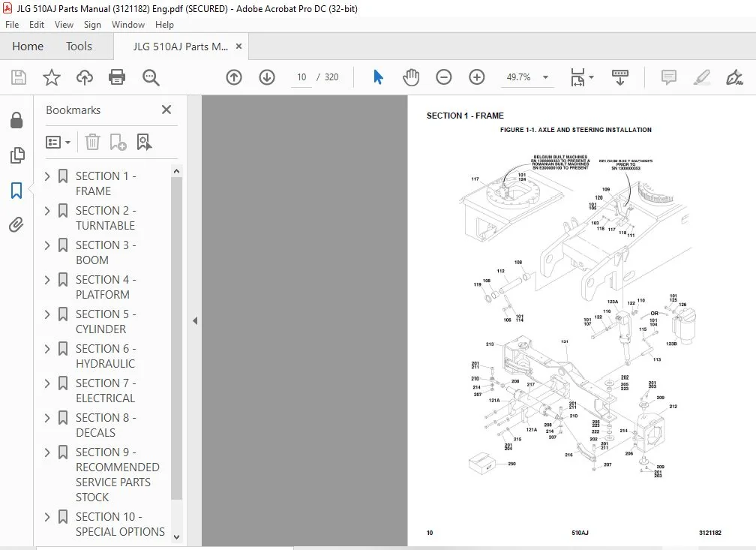Expand SECTION 10 - SPECIAL OPTIONS bookmark
This screenshot has height=550, width=756.
click(47, 517)
